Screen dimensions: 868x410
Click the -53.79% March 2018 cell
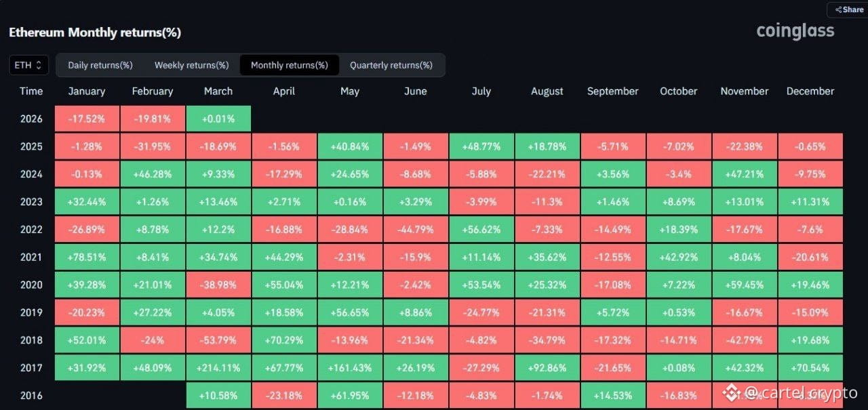[218, 340]
